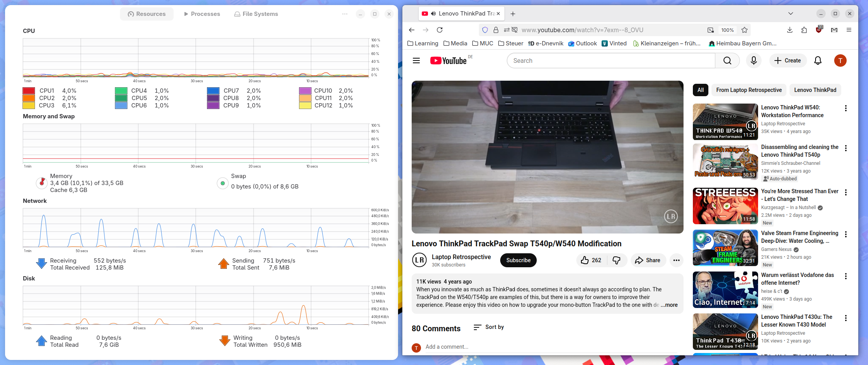Click the CPU3 yellow color swatch
The height and width of the screenshot is (365, 868).
point(29,106)
